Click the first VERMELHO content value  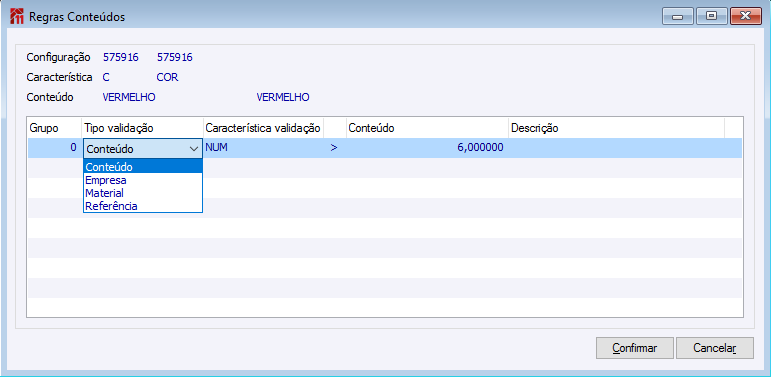coord(129,97)
